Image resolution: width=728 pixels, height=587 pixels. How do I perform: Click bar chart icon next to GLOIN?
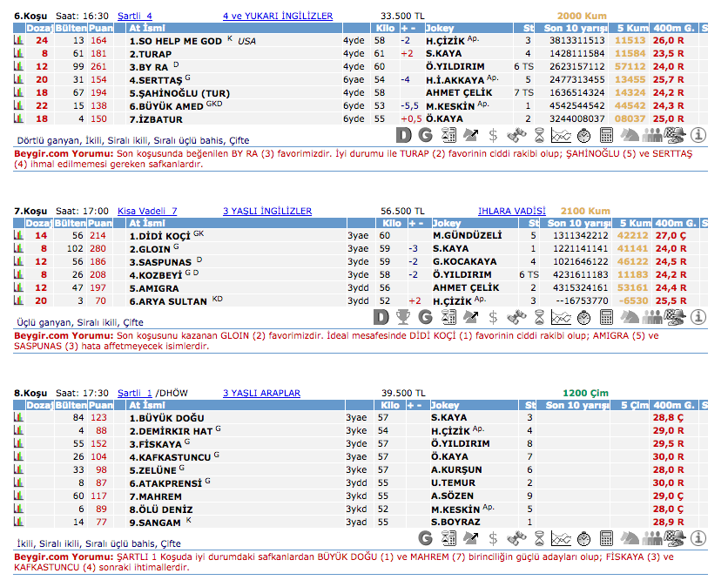coord(18,248)
